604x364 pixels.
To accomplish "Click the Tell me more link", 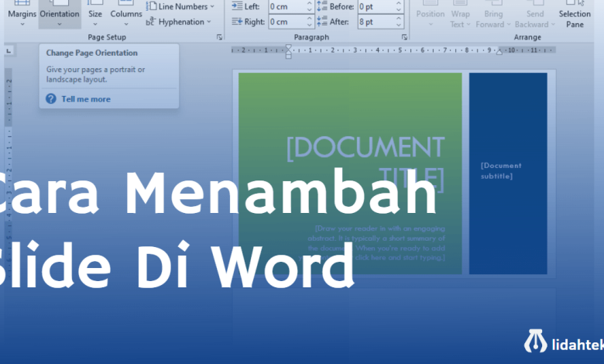I will [86, 99].
